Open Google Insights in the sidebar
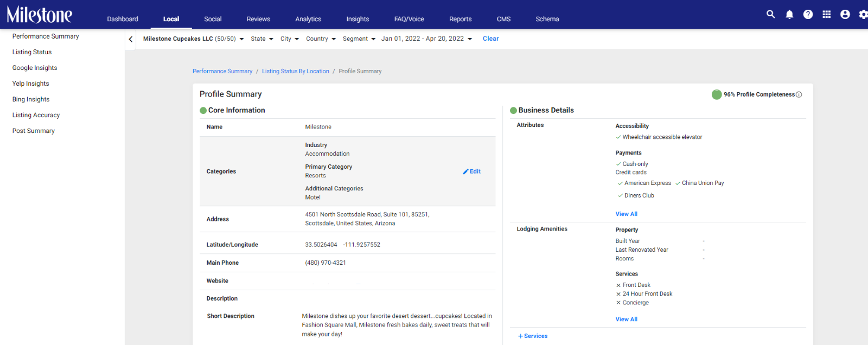 point(35,68)
